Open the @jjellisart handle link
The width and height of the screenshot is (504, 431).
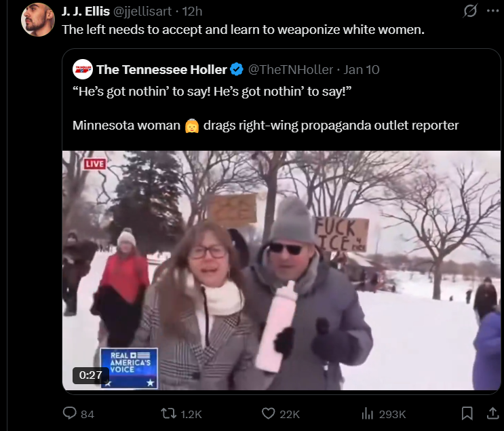coord(142,12)
